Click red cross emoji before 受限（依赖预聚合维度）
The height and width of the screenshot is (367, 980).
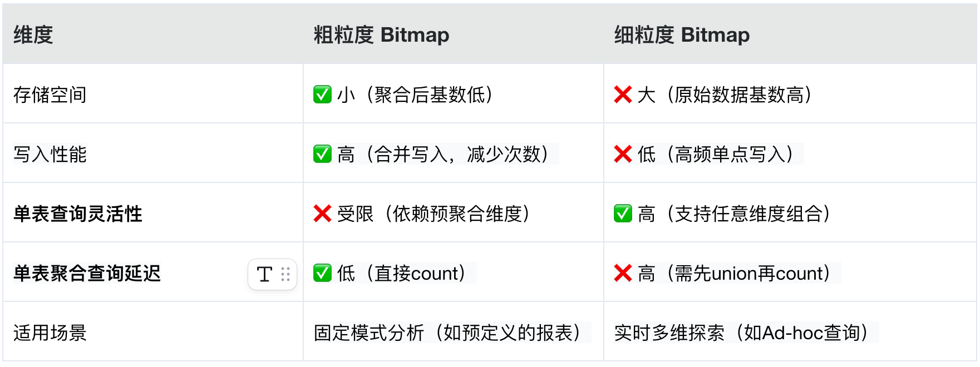[x=322, y=214]
